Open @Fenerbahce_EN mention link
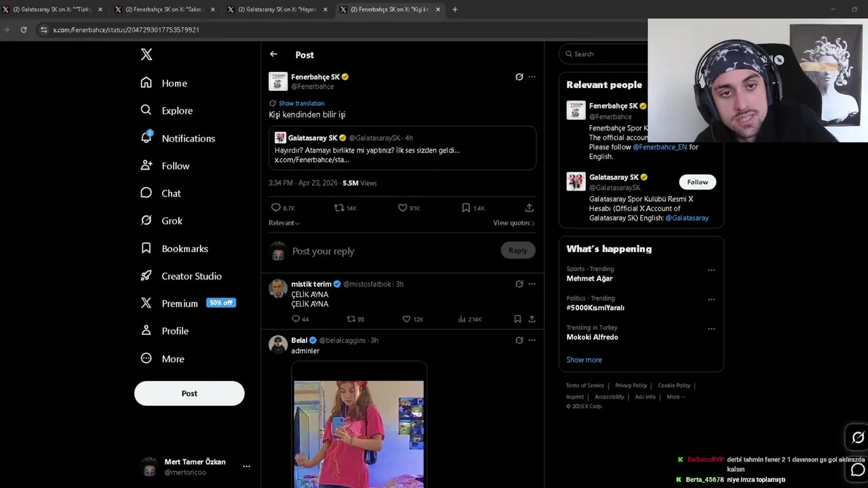Image resolution: width=868 pixels, height=488 pixels. click(x=660, y=146)
